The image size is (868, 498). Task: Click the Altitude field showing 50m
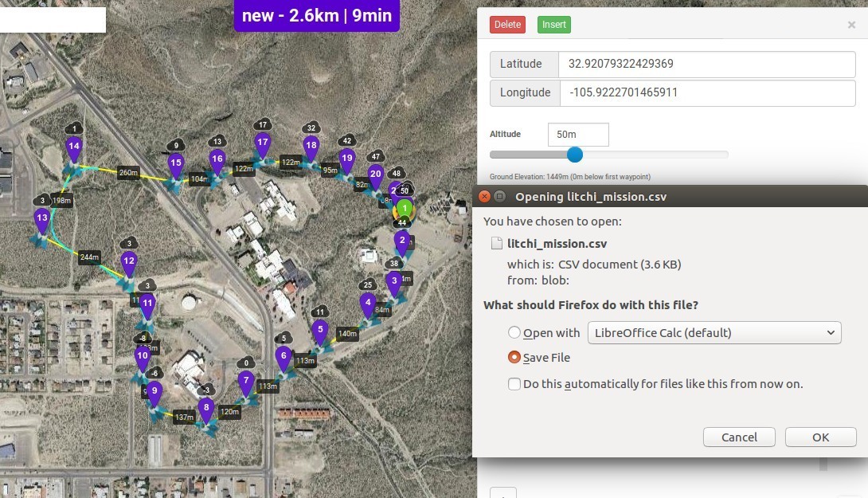[x=578, y=134]
